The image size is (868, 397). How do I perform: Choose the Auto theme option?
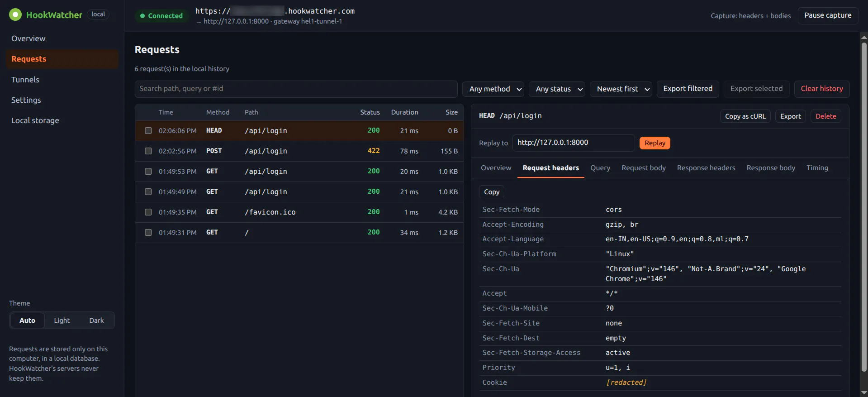tap(27, 320)
